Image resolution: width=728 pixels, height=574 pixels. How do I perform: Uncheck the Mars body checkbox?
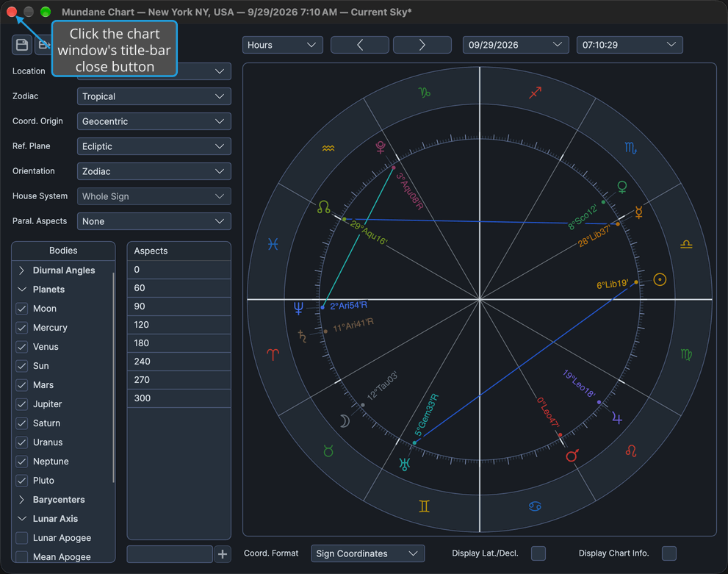click(22, 385)
